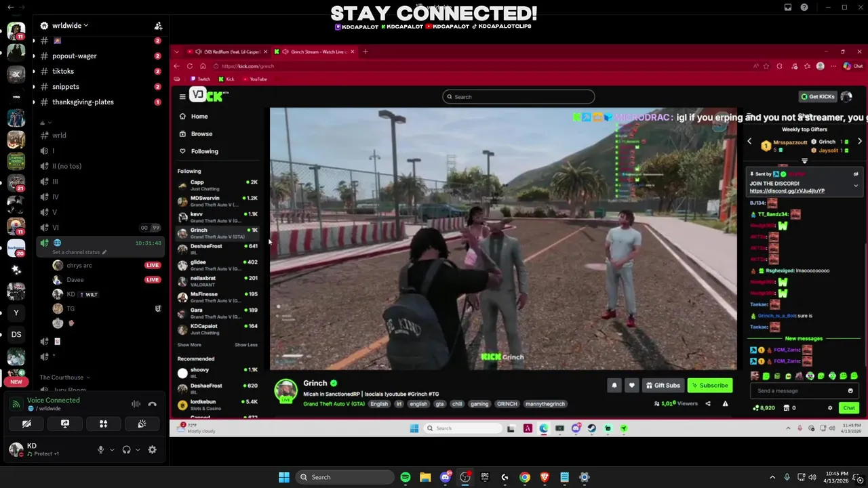Go to Kick Home
This screenshot has height=488, width=868.
point(199,116)
